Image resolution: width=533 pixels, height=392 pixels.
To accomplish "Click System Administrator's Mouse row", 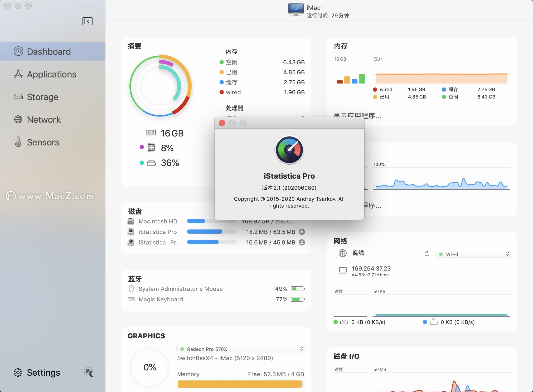I will [216, 289].
